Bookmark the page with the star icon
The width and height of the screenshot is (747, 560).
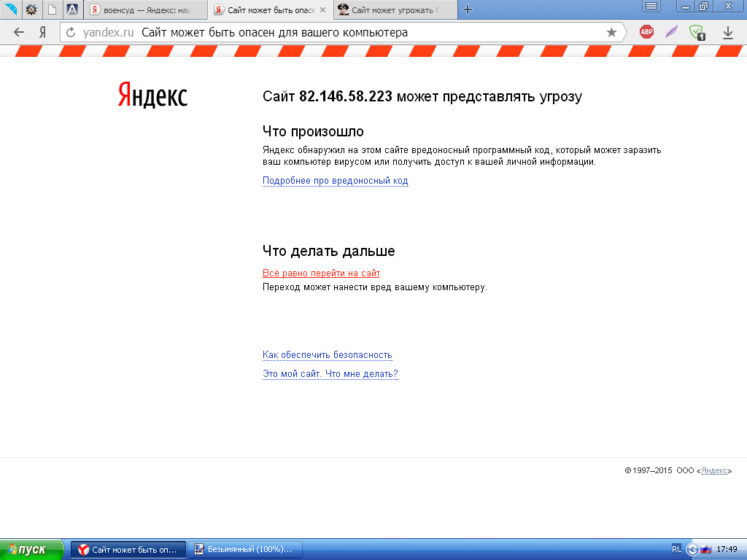(x=611, y=32)
